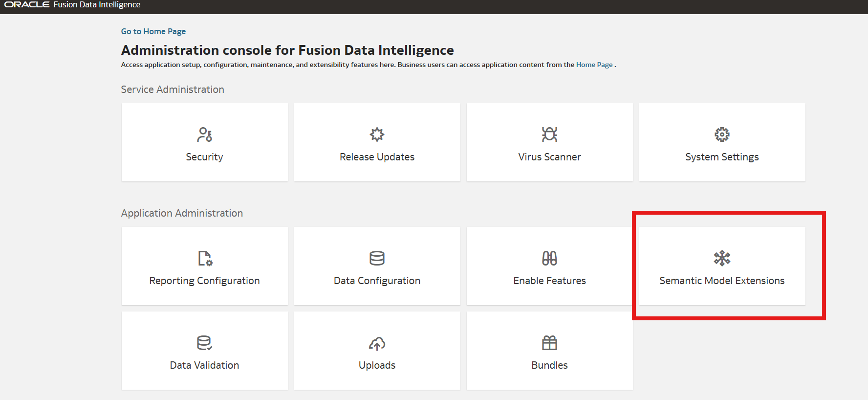Screen dimensions: 868x400
Task: Click the Data Configuration database icon
Action: [377, 258]
